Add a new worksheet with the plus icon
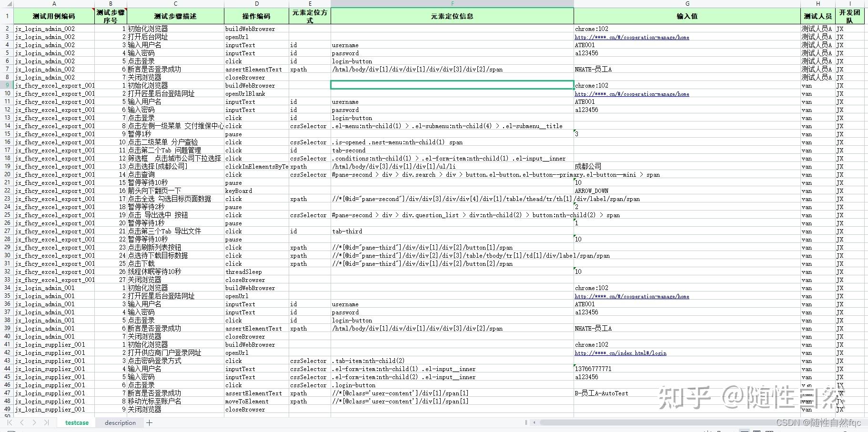Screen dimensions: 868x432 [149, 422]
